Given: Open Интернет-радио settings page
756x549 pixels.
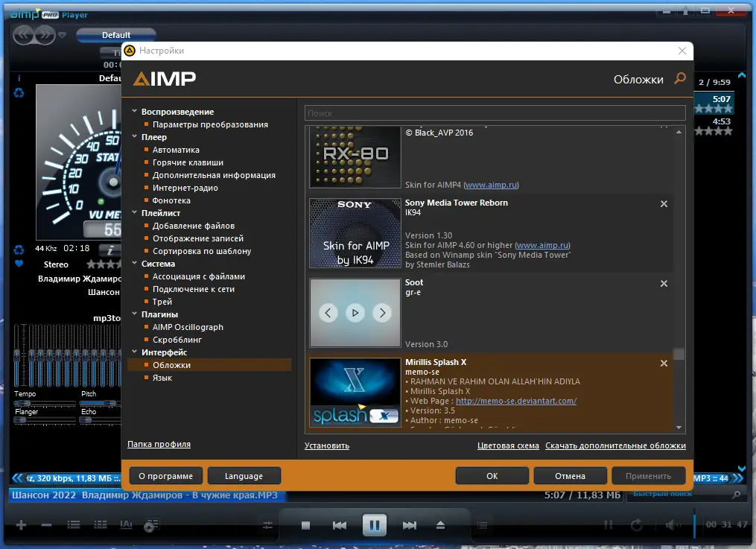Looking at the screenshot, I should coord(185,188).
